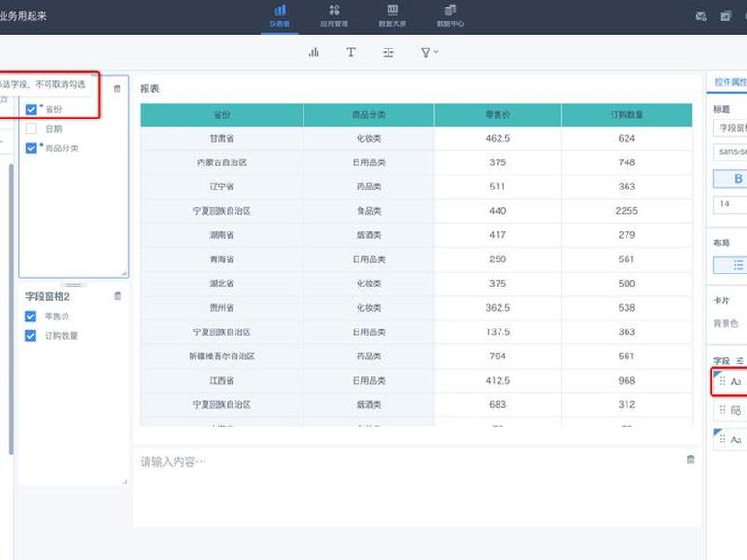Select the 字段窗格2 panel title
Viewport: 747px width, 560px height.
click(x=48, y=296)
